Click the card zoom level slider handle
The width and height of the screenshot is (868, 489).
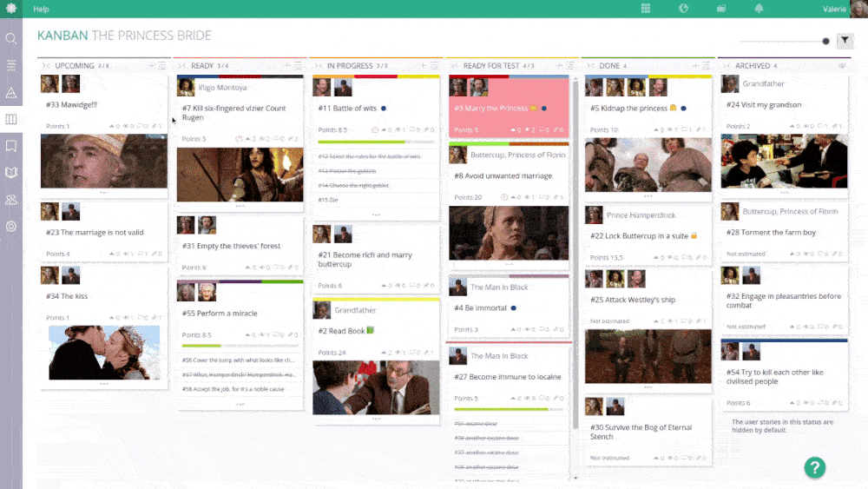(x=825, y=41)
